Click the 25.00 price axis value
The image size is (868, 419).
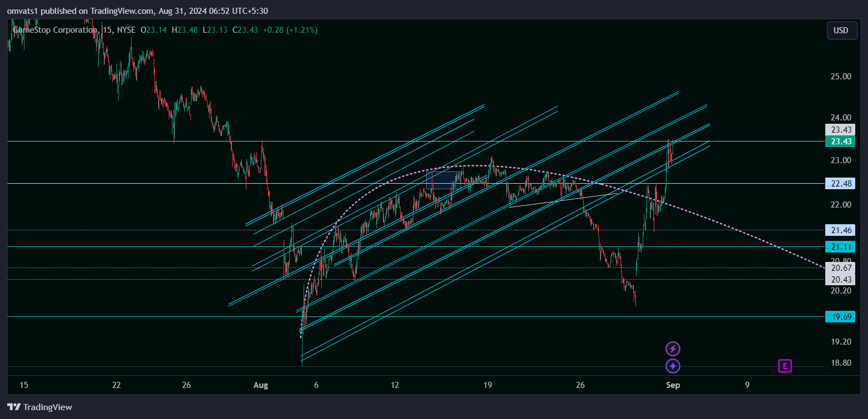click(x=841, y=77)
